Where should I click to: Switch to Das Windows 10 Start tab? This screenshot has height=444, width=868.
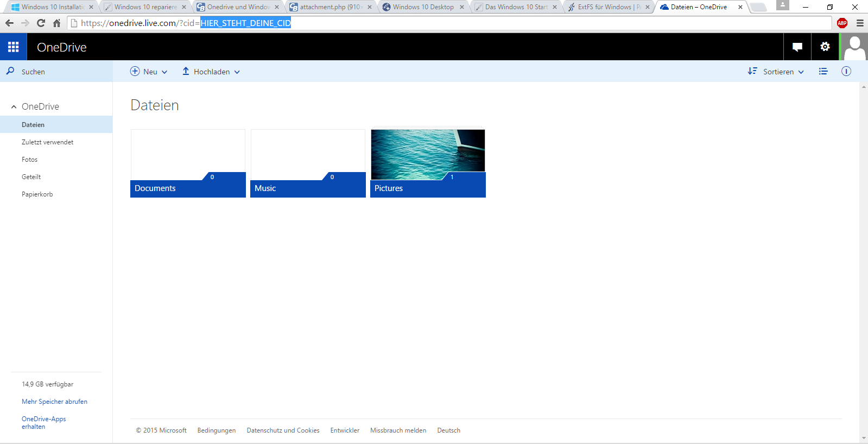(x=516, y=7)
